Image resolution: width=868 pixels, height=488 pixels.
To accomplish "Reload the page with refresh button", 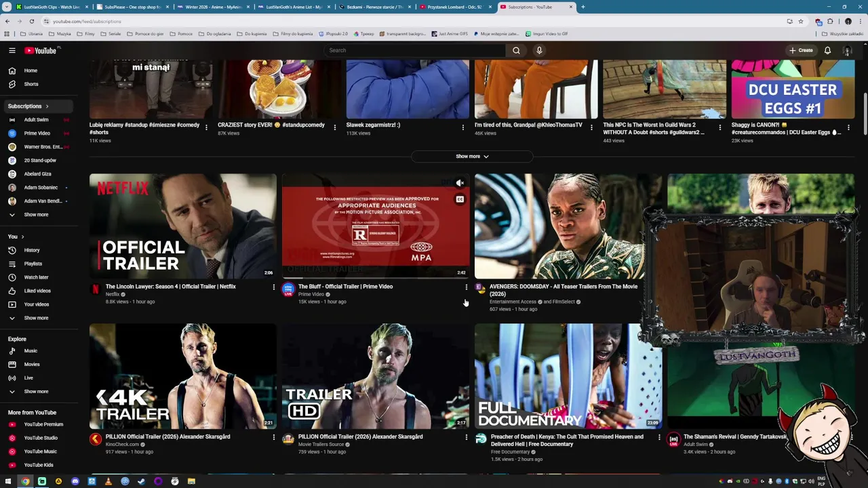I will [31, 21].
